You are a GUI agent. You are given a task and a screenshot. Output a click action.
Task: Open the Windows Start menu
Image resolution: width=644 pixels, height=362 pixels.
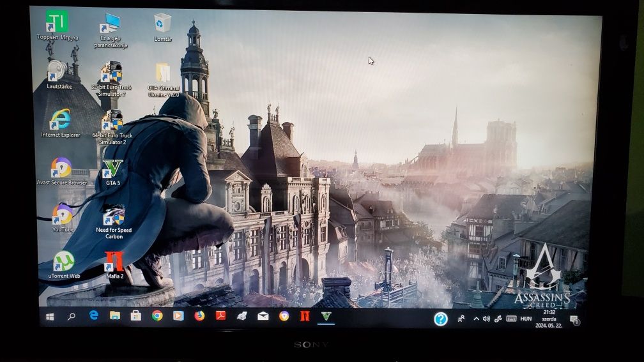(x=50, y=317)
